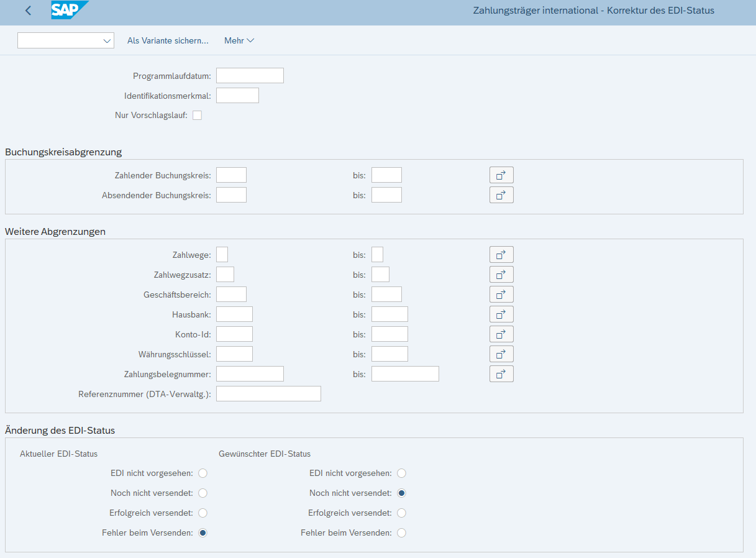Select desired status Fehler beim Versenden
The image size is (756, 558).
click(401, 533)
